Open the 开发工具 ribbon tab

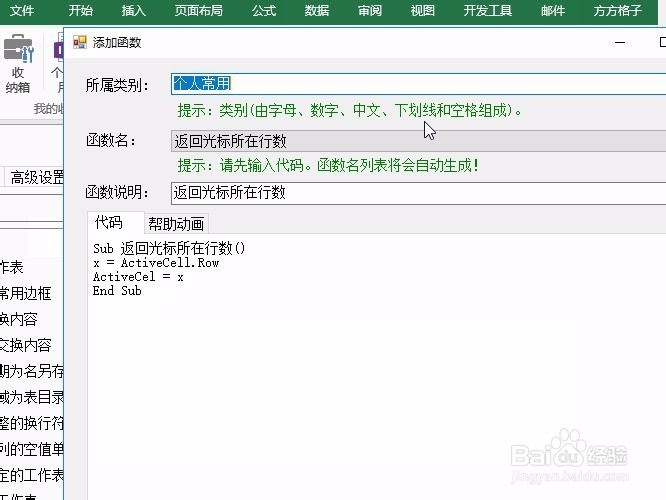[488, 10]
